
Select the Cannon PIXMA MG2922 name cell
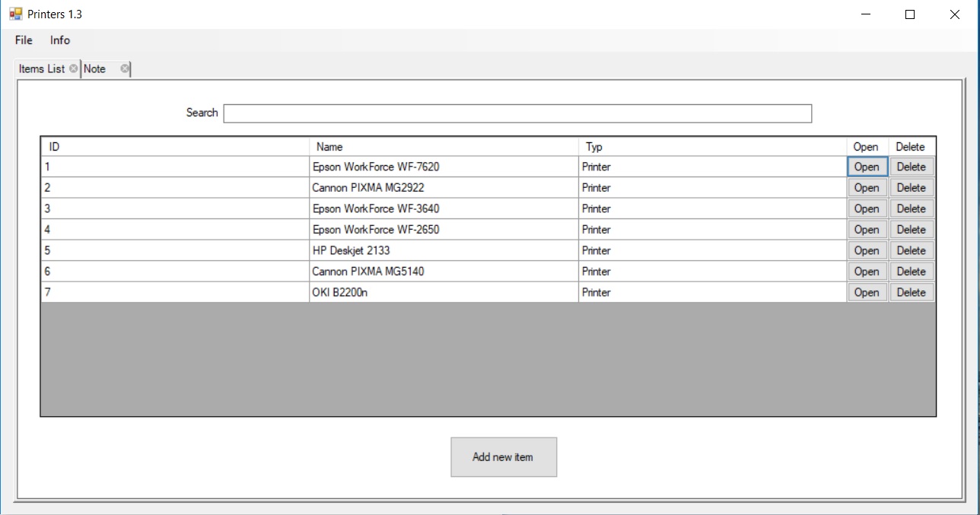(444, 188)
